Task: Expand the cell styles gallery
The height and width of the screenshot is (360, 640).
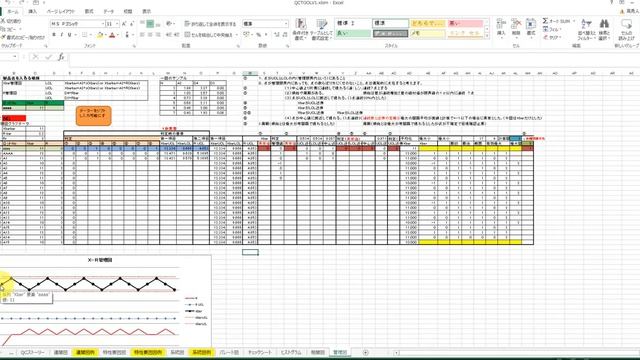Action: pos(486,36)
